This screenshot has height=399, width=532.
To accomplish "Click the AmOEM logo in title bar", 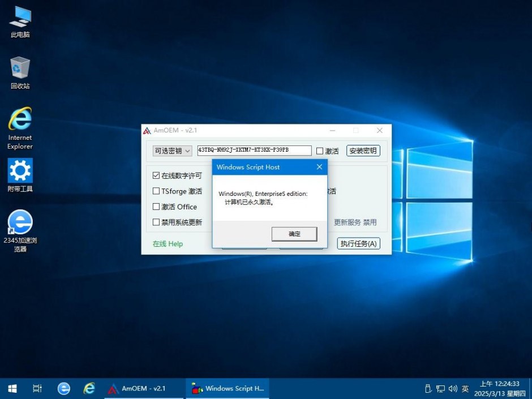I will [147, 131].
